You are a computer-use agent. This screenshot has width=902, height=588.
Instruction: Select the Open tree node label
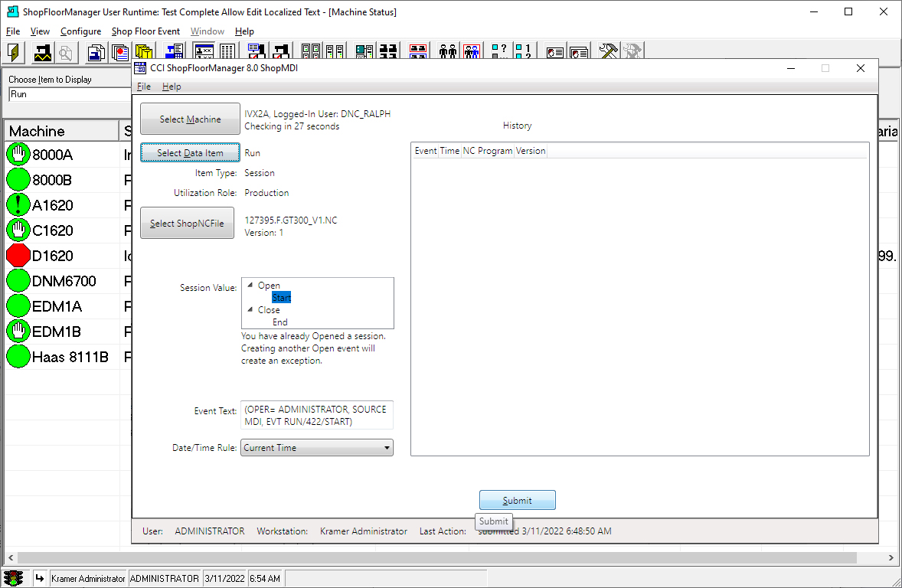(x=269, y=286)
